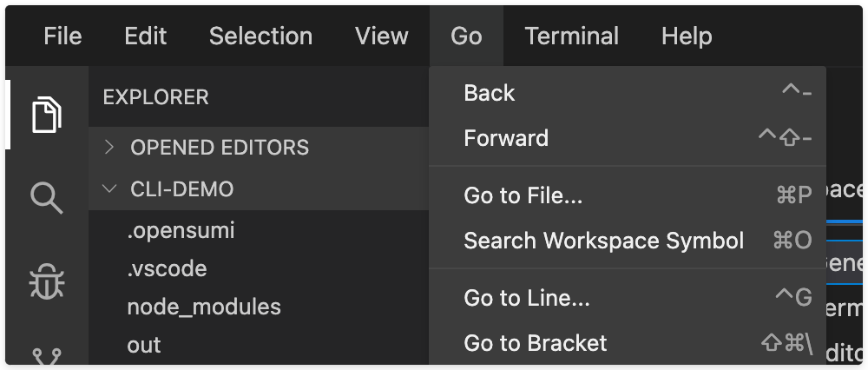Open the Search magnifier icon
Viewport: 868px width, 370px height.
47,198
